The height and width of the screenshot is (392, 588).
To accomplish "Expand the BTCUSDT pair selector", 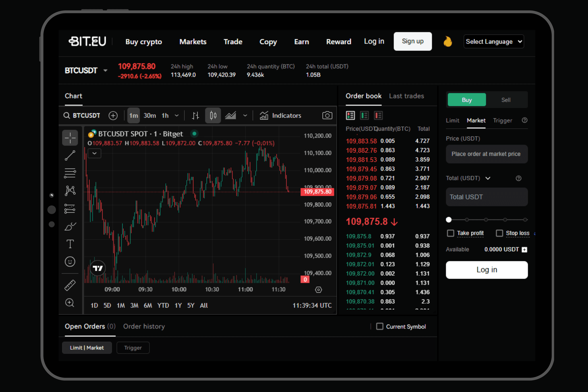I will (x=105, y=70).
